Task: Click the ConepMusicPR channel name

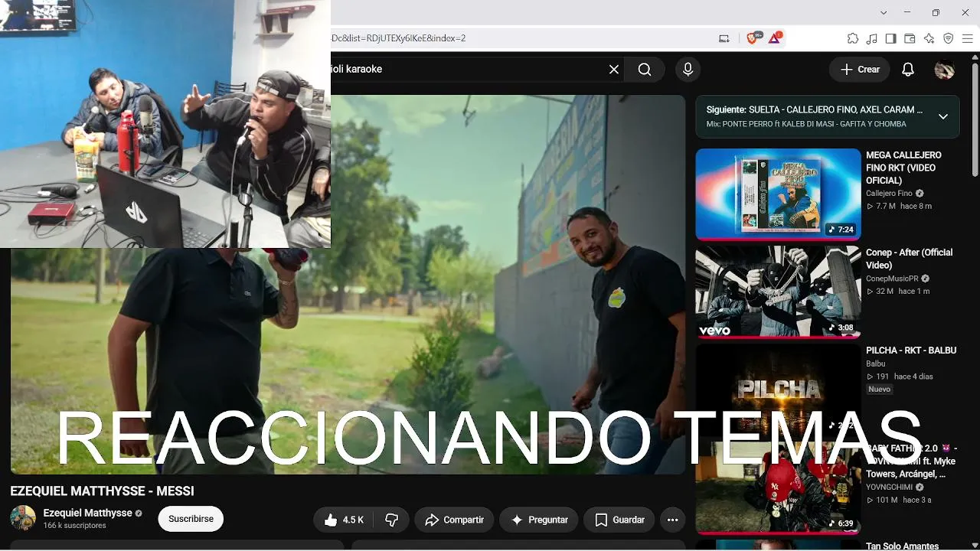Action: pos(892,279)
